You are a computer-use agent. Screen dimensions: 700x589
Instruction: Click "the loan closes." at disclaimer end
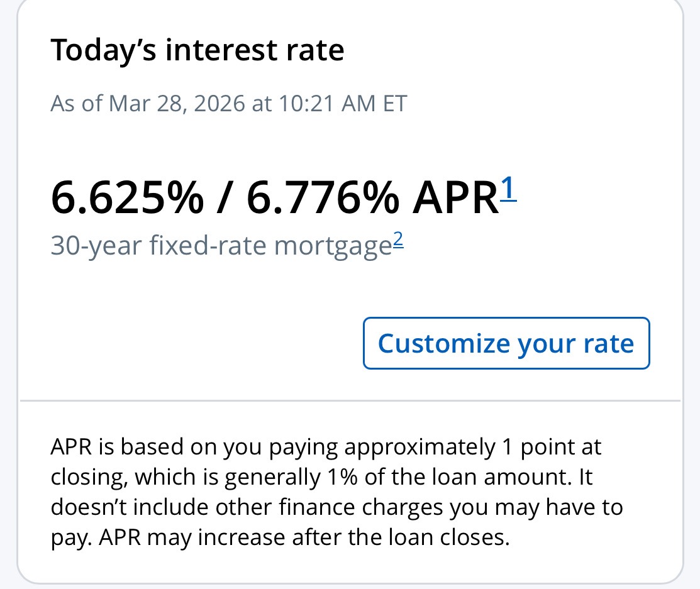(x=434, y=538)
